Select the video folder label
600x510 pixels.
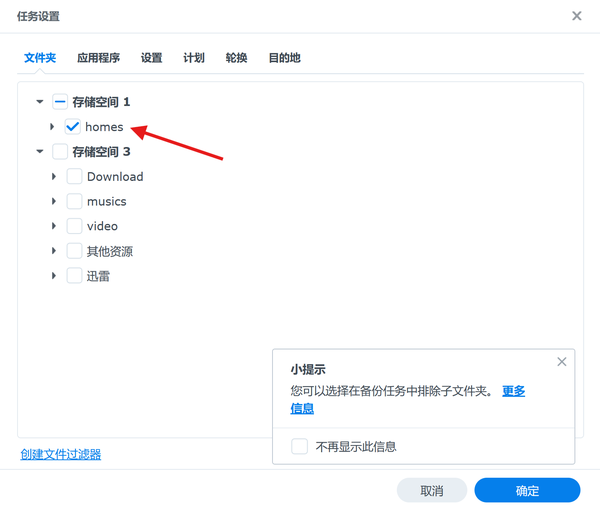102,226
